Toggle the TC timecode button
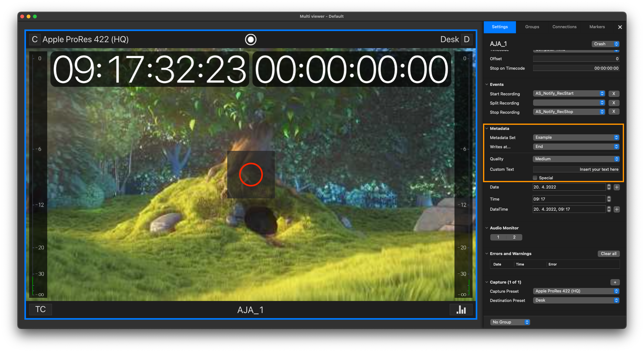The width and height of the screenshot is (644, 352). click(x=40, y=310)
